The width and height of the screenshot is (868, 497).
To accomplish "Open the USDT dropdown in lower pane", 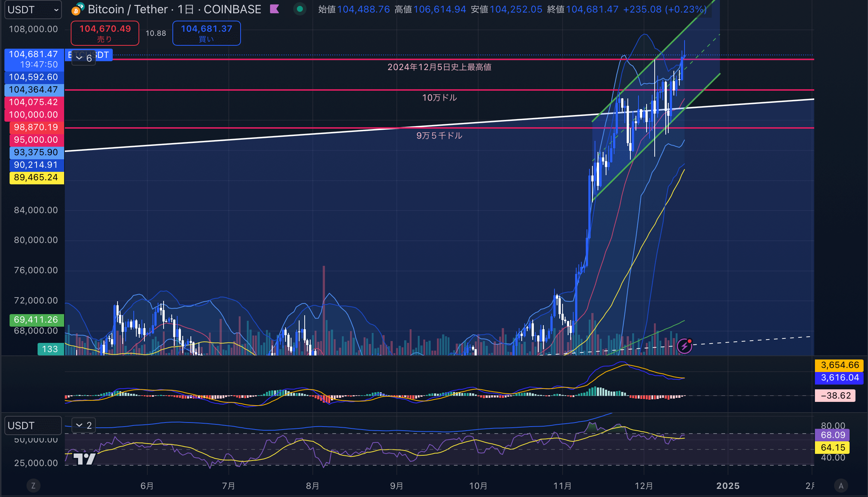I will pos(33,425).
